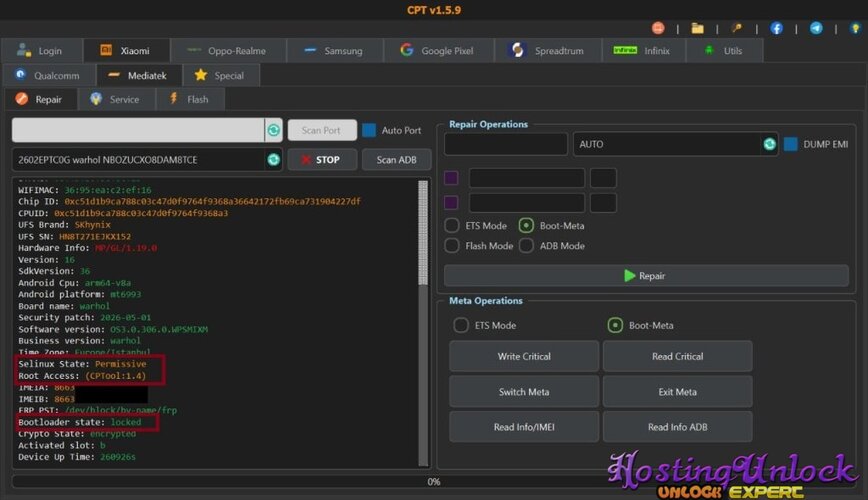Choose the Flash Mode radio button
This screenshot has width=868, height=500.
coord(452,245)
